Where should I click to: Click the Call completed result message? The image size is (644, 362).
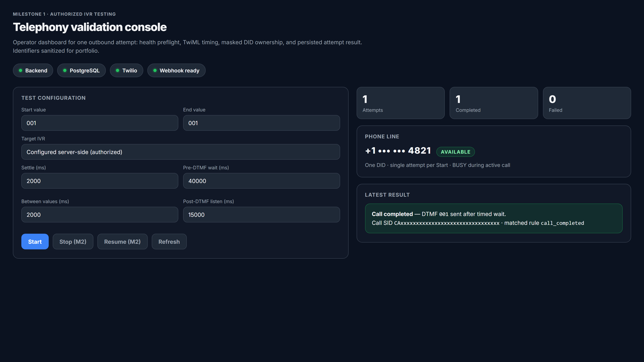tap(493, 218)
